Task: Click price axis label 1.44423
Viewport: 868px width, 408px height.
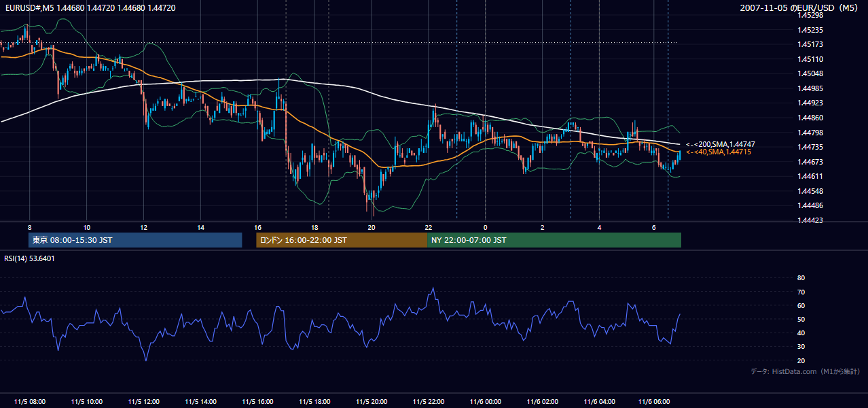Action: pos(810,220)
